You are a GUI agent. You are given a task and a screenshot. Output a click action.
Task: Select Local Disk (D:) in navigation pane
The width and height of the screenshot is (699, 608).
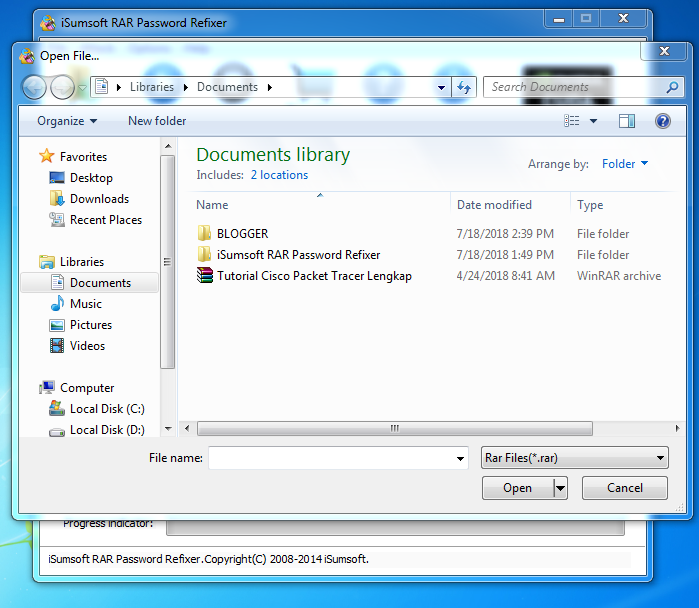click(107, 430)
